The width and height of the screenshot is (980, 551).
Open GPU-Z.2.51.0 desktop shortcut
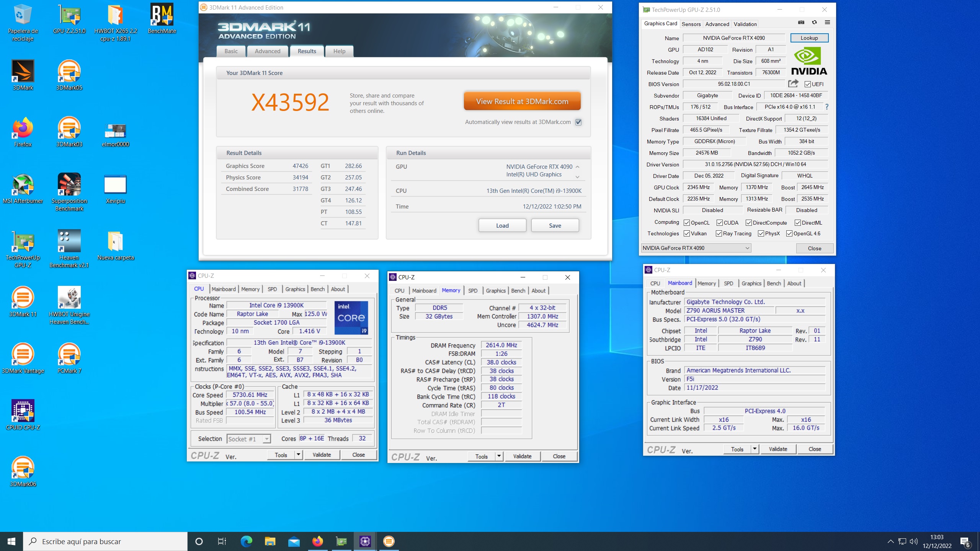pyautogui.click(x=69, y=18)
